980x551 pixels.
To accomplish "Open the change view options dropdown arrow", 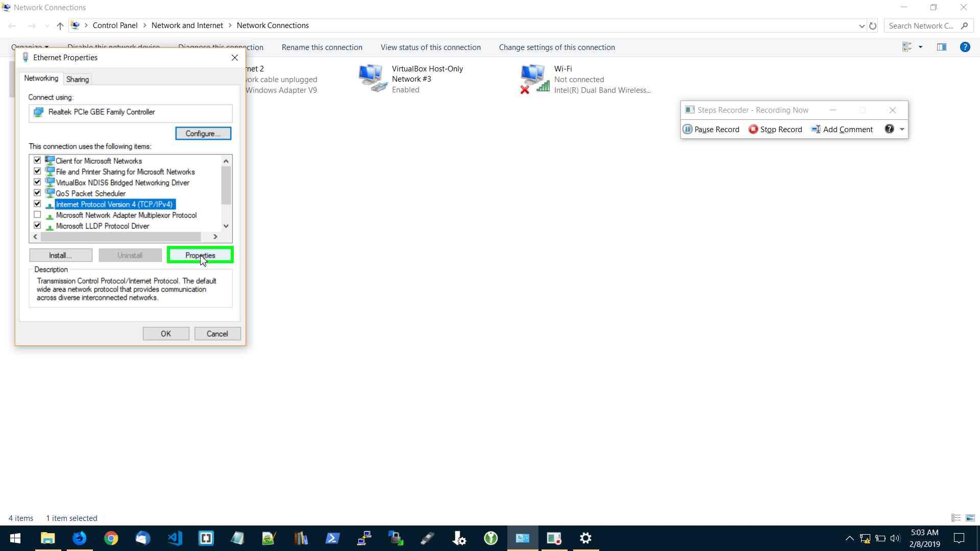I will click(920, 47).
